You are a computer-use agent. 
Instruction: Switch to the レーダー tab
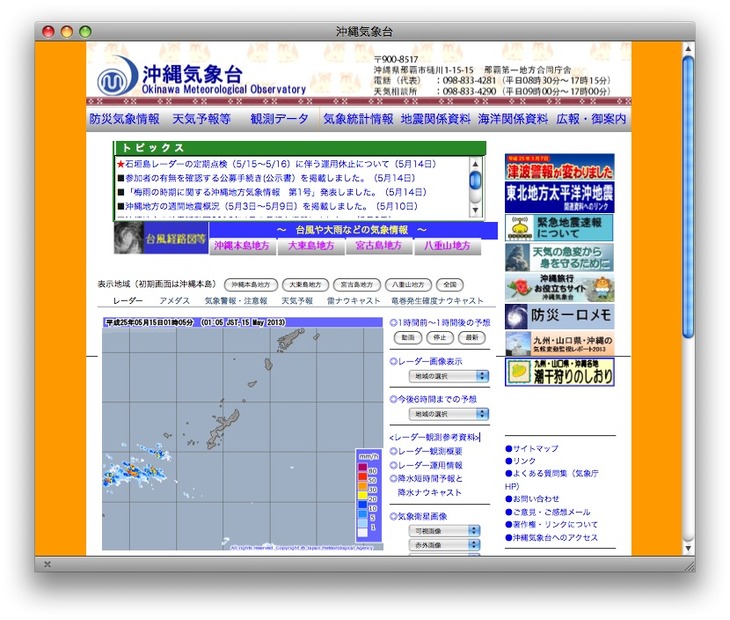128,301
